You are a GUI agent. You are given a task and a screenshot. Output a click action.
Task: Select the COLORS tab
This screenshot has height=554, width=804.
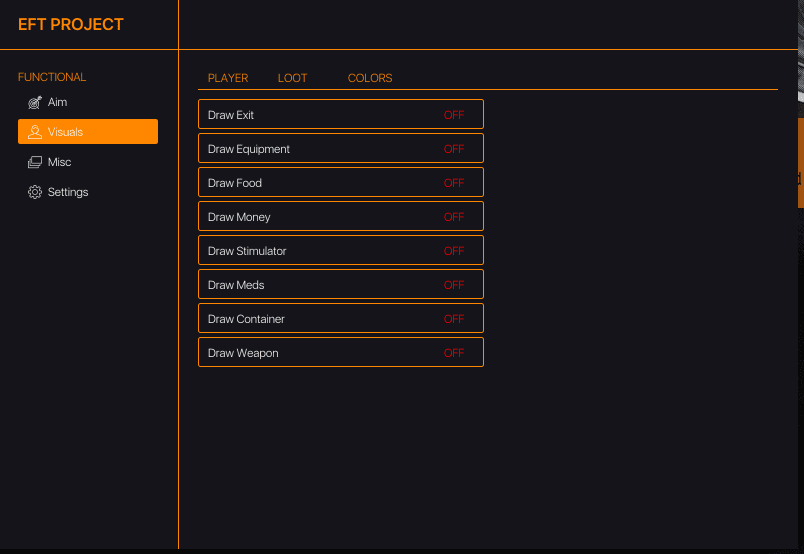pyautogui.click(x=370, y=78)
